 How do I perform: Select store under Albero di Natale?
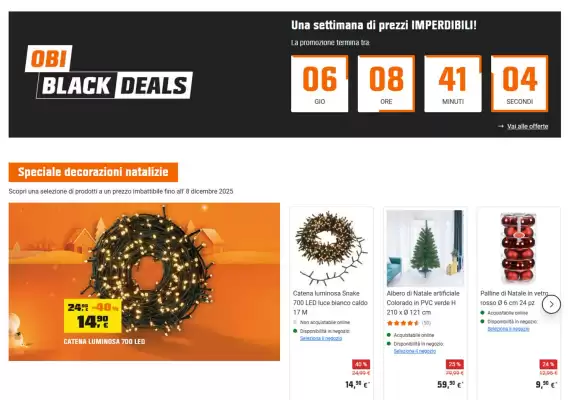coord(414,351)
